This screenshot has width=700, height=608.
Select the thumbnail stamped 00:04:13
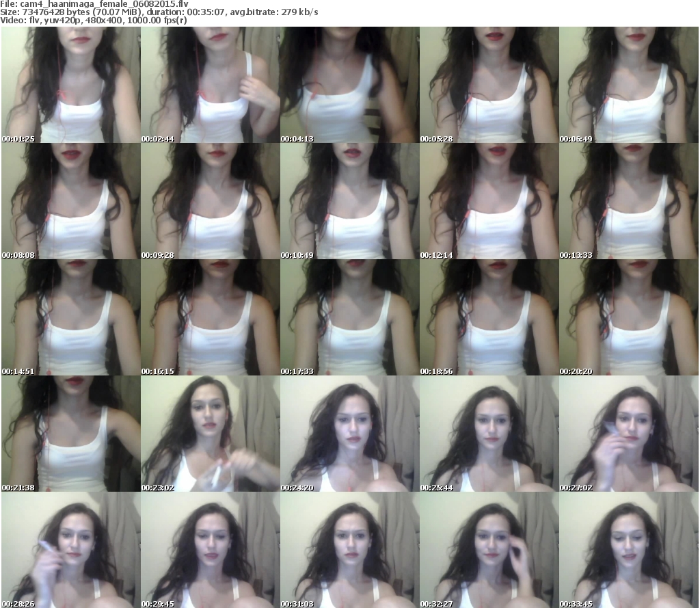[x=349, y=85]
